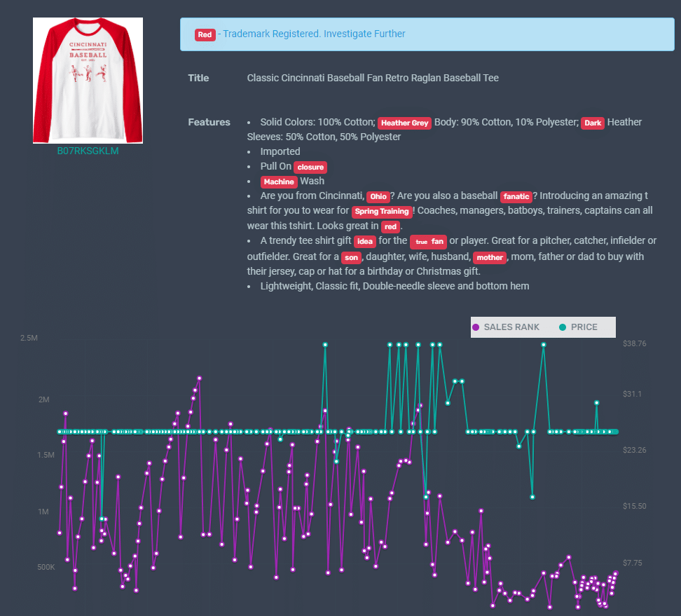Click the Machine trademark tag
Screen dimensions: 681x616
click(279, 182)
